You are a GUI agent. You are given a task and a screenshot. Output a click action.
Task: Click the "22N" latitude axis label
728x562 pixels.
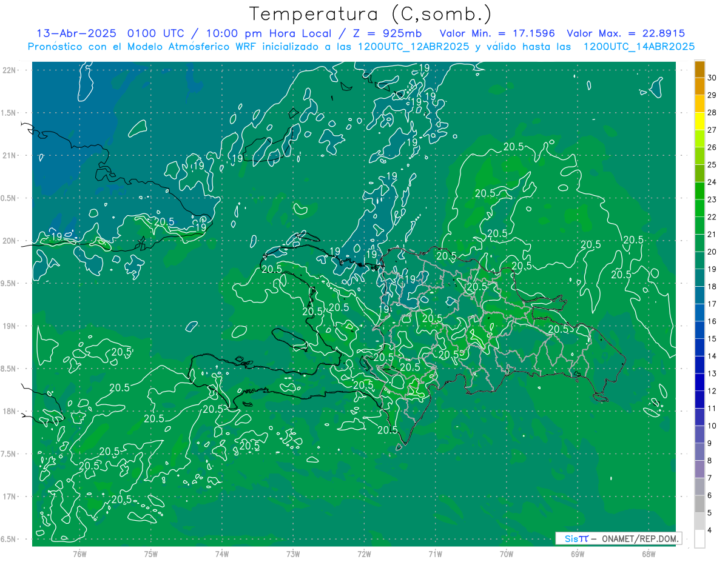click(x=10, y=70)
